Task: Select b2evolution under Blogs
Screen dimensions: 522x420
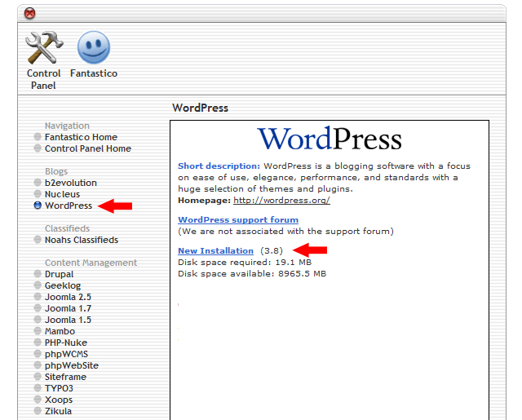Action: (x=71, y=183)
